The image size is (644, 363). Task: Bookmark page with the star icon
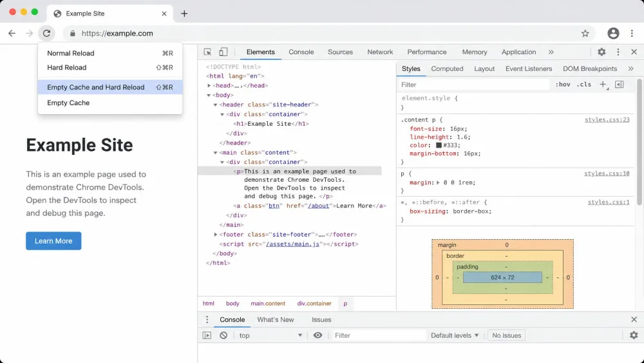(585, 34)
